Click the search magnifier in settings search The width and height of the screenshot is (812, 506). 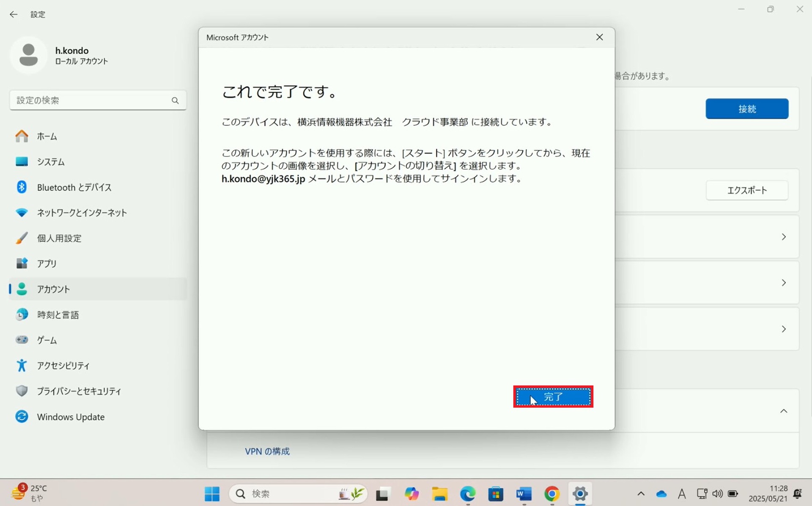pyautogui.click(x=175, y=100)
